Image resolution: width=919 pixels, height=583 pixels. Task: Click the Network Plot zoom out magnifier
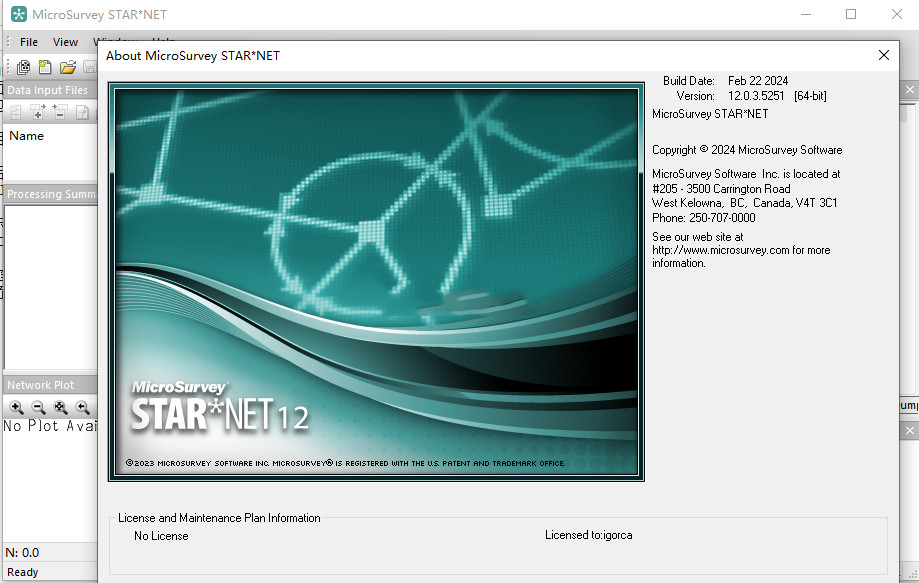[39, 407]
